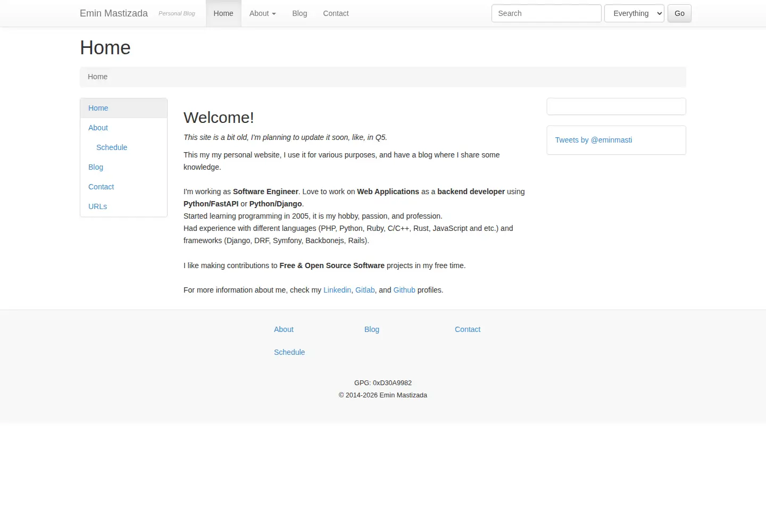766x532 pixels.
Task: Open Blog from the top navbar
Action: click(x=299, y=13)
